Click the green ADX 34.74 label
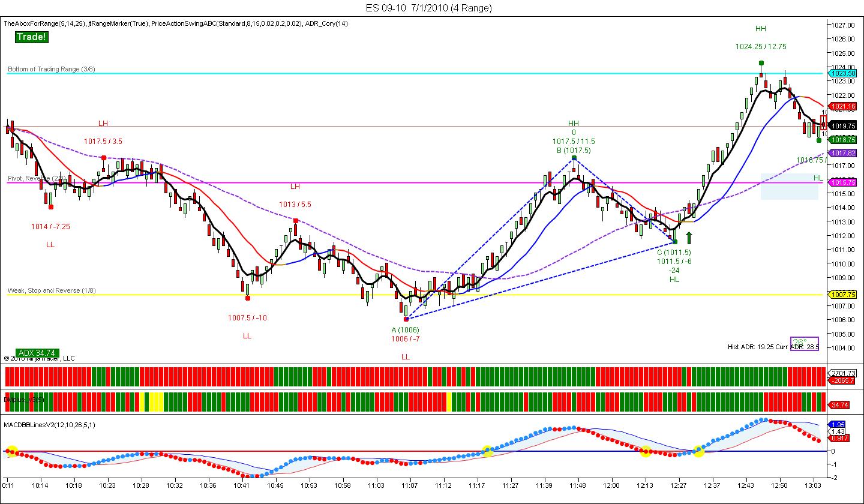Viewport: 864px width, 504px height. 38,353
